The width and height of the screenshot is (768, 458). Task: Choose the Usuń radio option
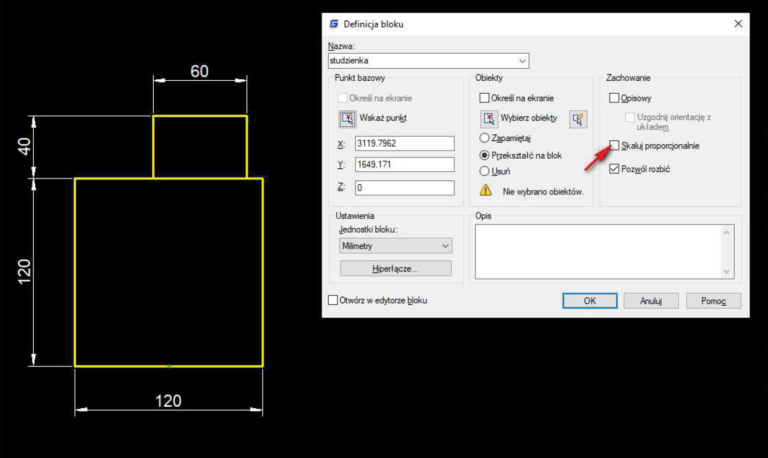[x=486, y=171]
